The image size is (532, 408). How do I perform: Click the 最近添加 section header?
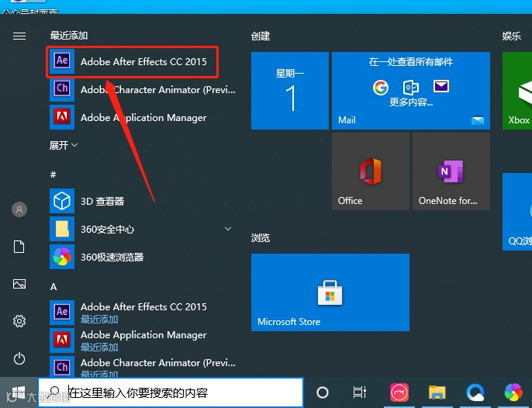pos(69,36)
